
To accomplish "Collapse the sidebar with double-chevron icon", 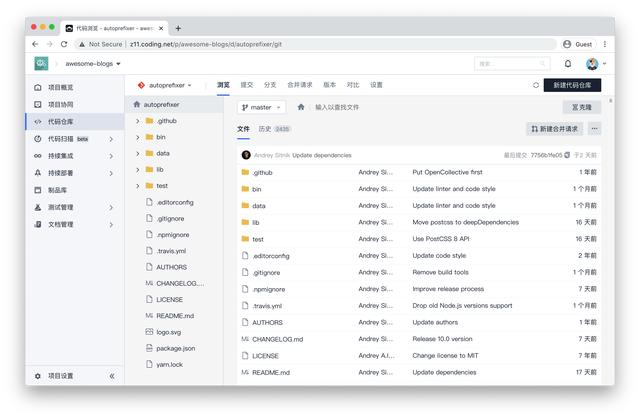I will [x=112, y=376].
